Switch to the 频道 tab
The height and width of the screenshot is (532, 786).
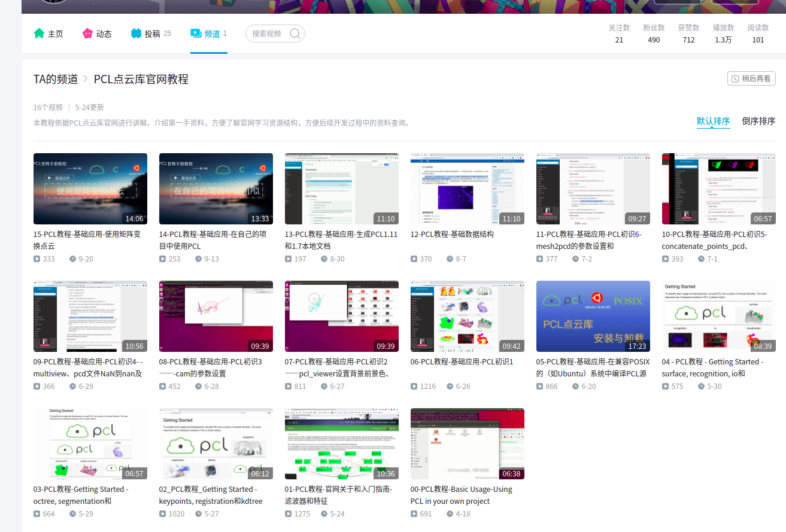click(210, 34)
